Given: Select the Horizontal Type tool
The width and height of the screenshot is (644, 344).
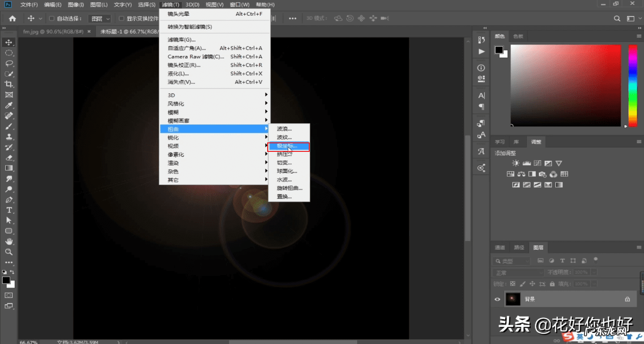Looking at the screenshot, I should pyautogui.click(x=9, y=210).
